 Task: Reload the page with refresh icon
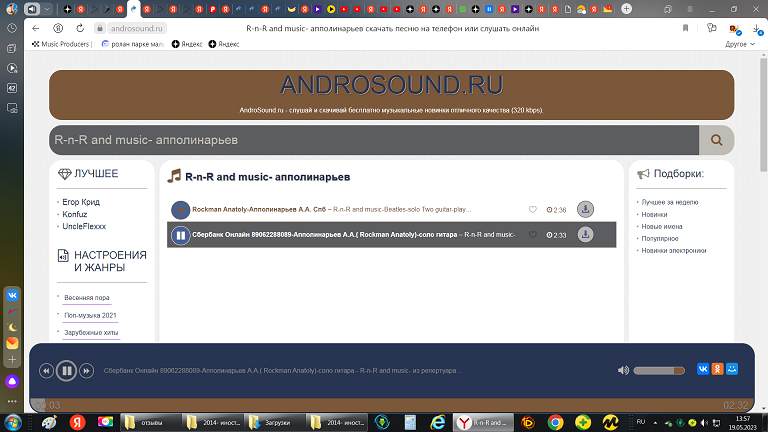80,28
